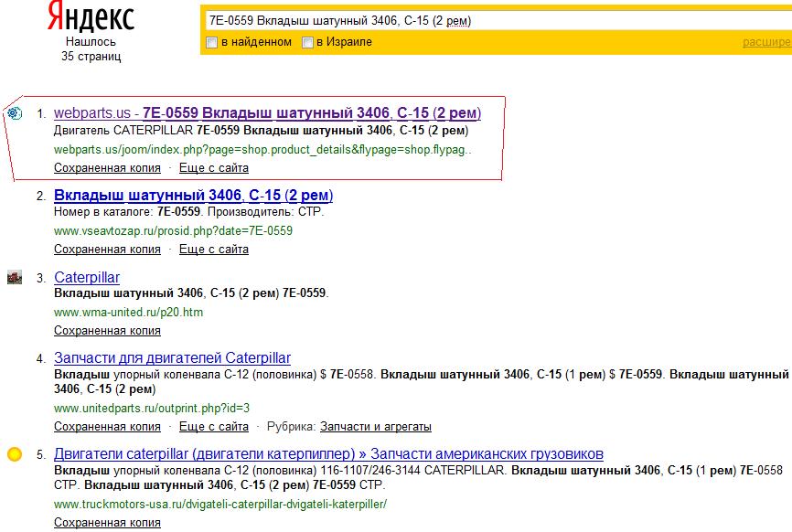
Task: Click "Еще с сайта" under the vseavtozap.ru result
Action: (214, 249)
